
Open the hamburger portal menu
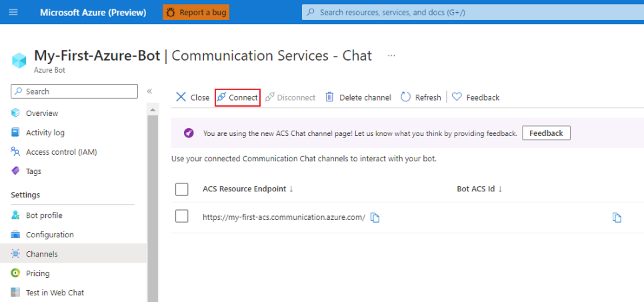coord(13,12)
